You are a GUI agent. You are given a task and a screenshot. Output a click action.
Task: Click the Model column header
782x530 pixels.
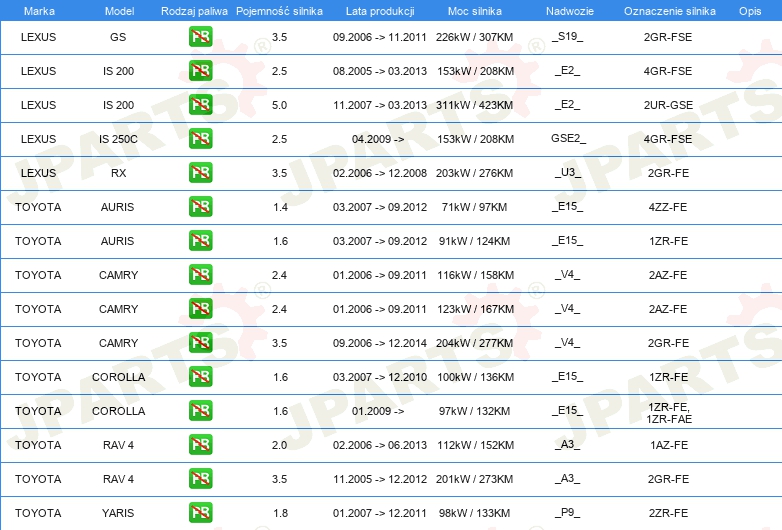119,11
